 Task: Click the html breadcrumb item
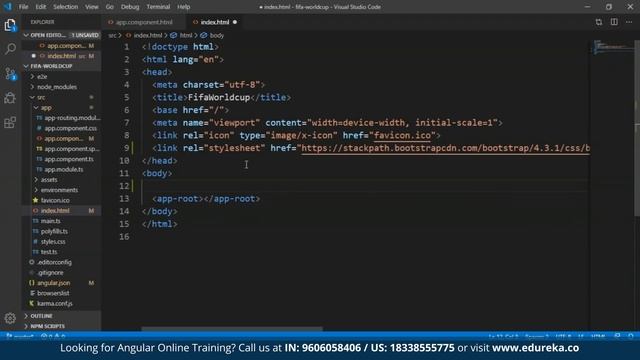coord(185,36)
